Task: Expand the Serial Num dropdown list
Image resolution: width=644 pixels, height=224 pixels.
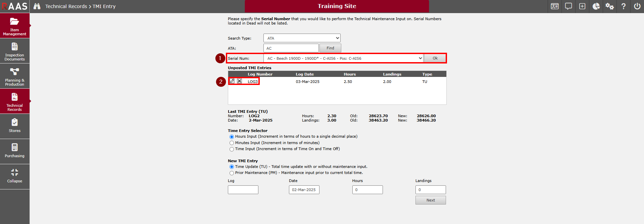Action: (x=343, y=58)
